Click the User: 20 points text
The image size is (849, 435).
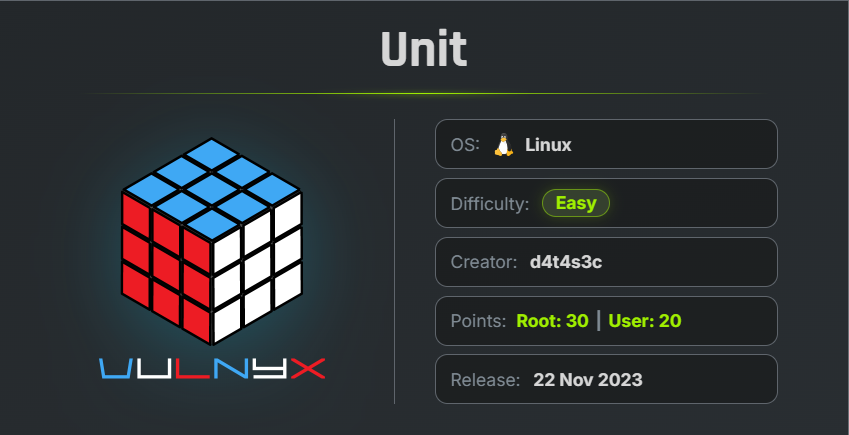pos(645,321)
